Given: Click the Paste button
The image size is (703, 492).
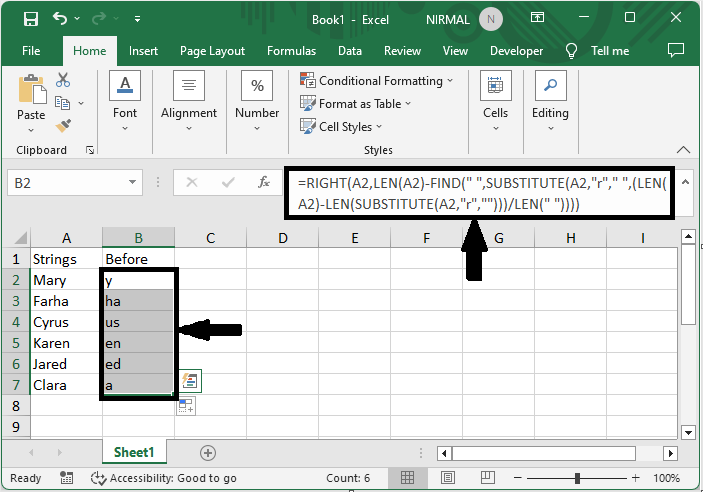Looking at the screenshot, I should tap(31, 101).
